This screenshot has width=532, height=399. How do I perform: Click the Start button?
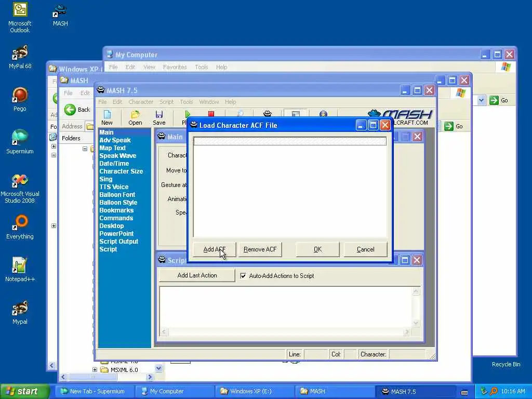click(25, 392)
